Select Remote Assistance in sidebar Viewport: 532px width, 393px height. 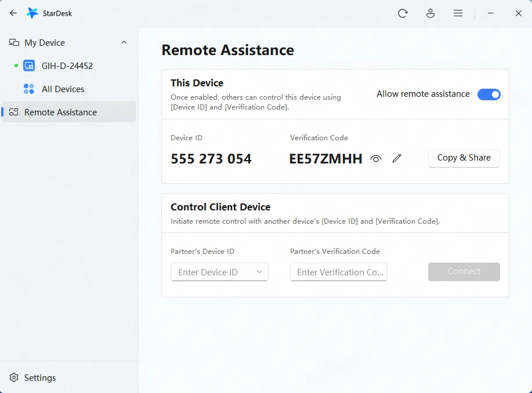(68, 112)
